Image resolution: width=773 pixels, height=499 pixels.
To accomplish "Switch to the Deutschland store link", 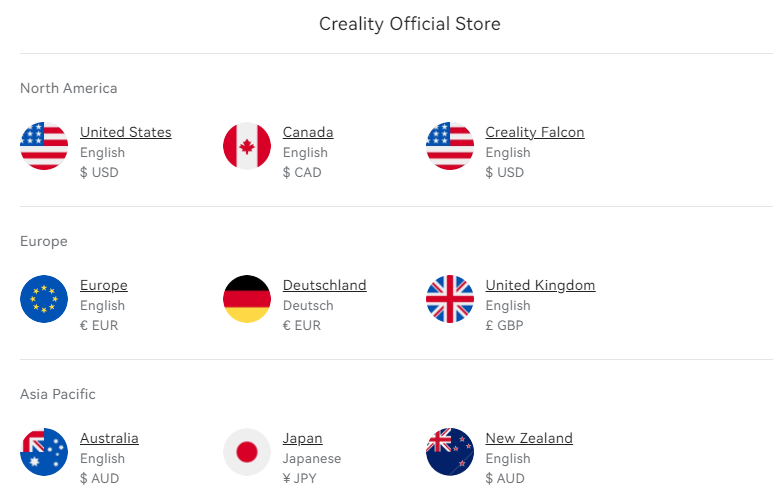I will (325, 285).
